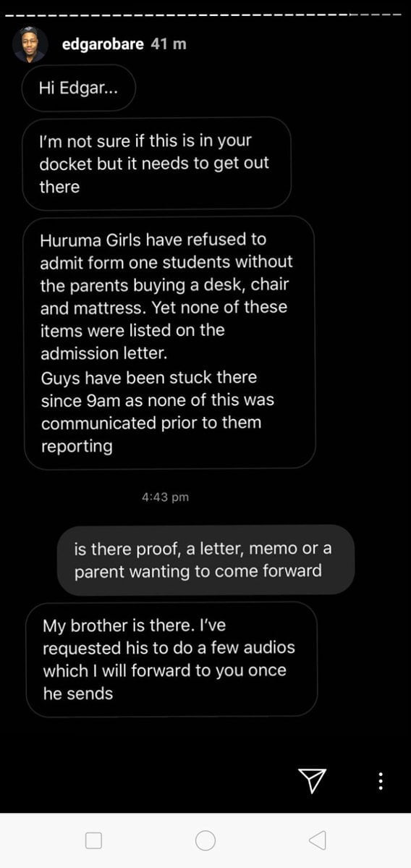Tap the Huruma Girls admission message bubble
Image resolution: width=411 pixels, height=868 pixels.
pos(170,342)
